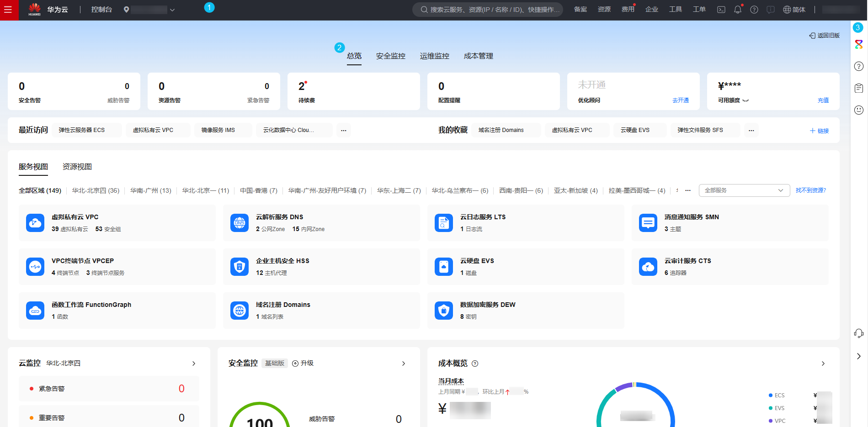Open 控制台 console link
The width and height of the screenshot is (868, 427).
tap(101, 10)
